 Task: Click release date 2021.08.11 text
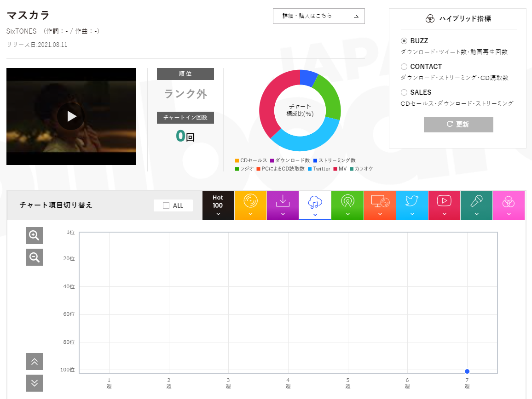[52, 45]
